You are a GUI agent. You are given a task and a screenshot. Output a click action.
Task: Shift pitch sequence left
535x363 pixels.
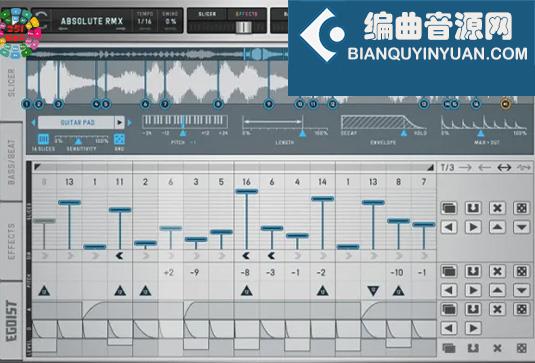[449, 290]
